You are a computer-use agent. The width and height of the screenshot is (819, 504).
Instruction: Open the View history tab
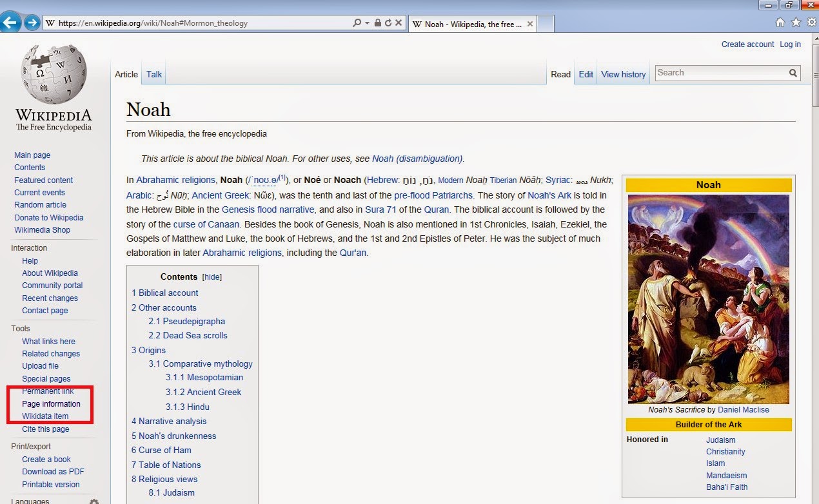pos(623,74)
